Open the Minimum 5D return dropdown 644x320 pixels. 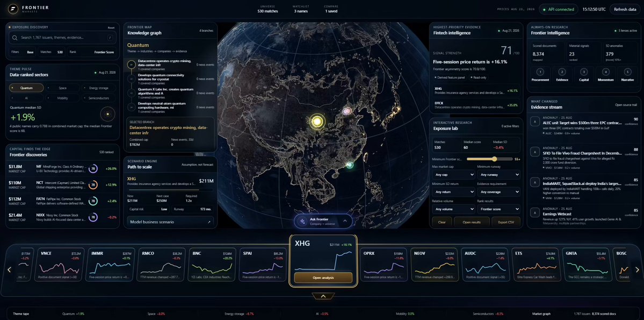[x=453, y=192]
